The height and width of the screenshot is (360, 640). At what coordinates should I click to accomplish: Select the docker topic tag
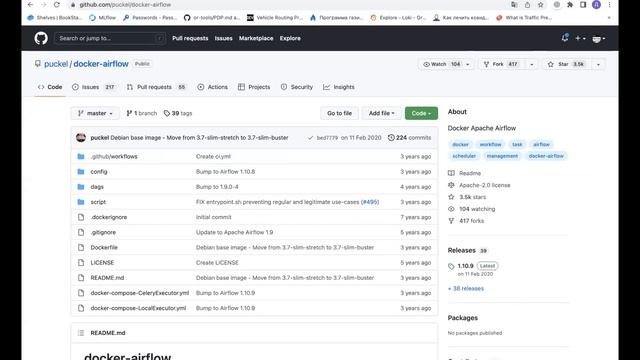460,144
